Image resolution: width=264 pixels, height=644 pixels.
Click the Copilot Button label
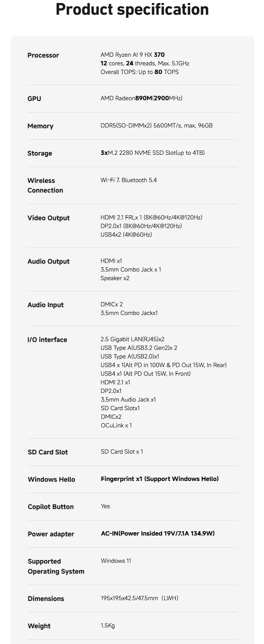[x=51, y=507]
